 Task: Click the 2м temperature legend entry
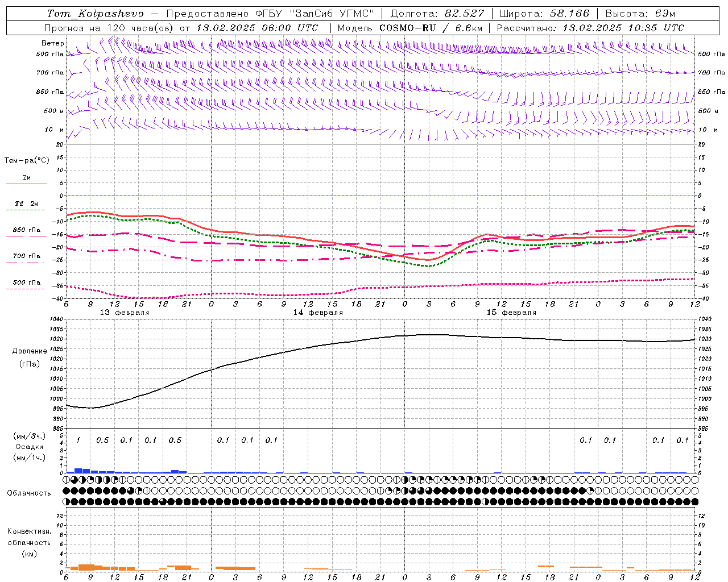(x=26, y=178)
